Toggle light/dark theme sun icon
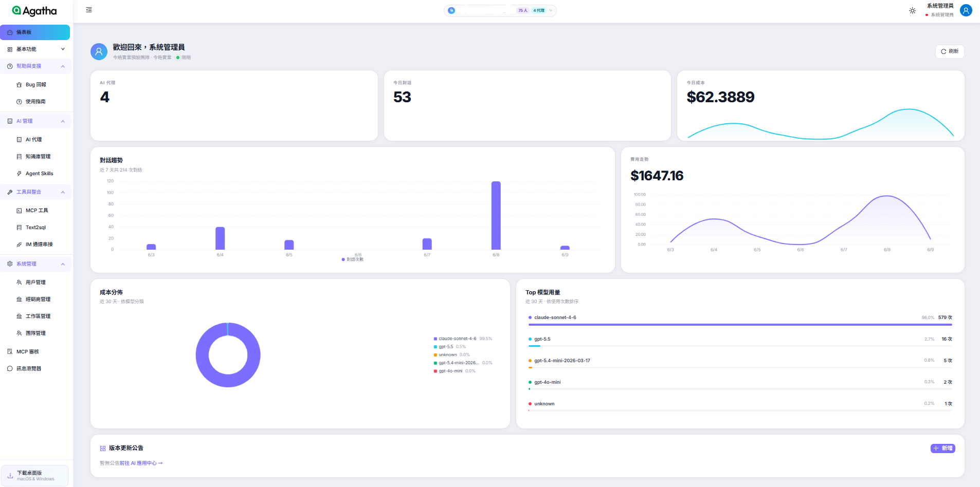The height and width of the screenshot is (487, 980). tap(912, 10)
